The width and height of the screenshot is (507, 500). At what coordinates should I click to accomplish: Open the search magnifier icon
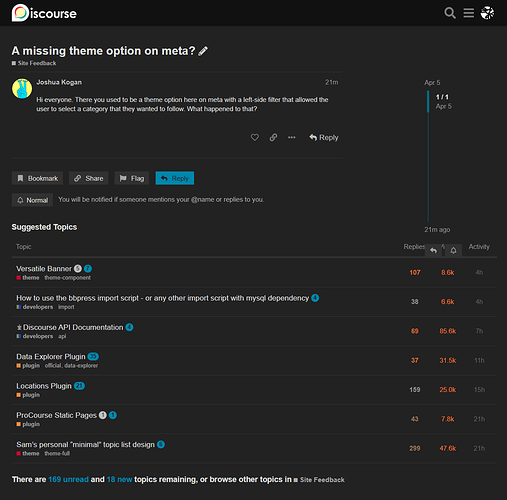[450, 13]
